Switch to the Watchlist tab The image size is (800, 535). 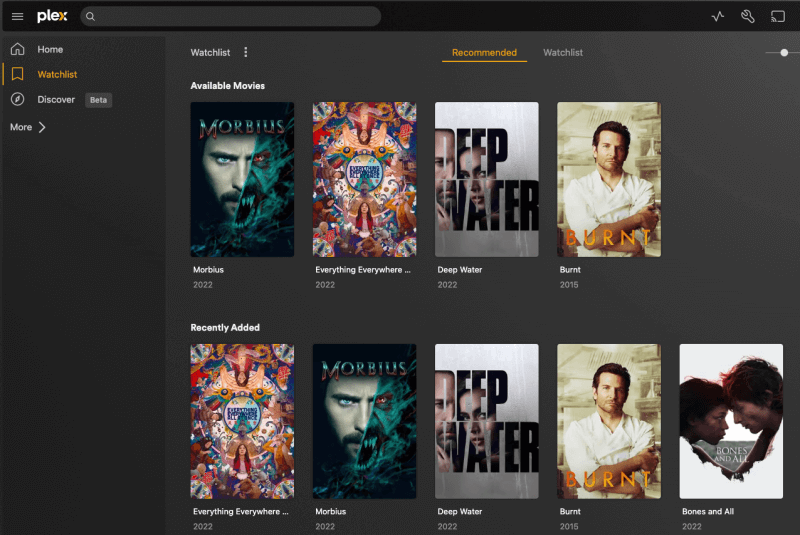pyautogui.click(x=563, y=53)
